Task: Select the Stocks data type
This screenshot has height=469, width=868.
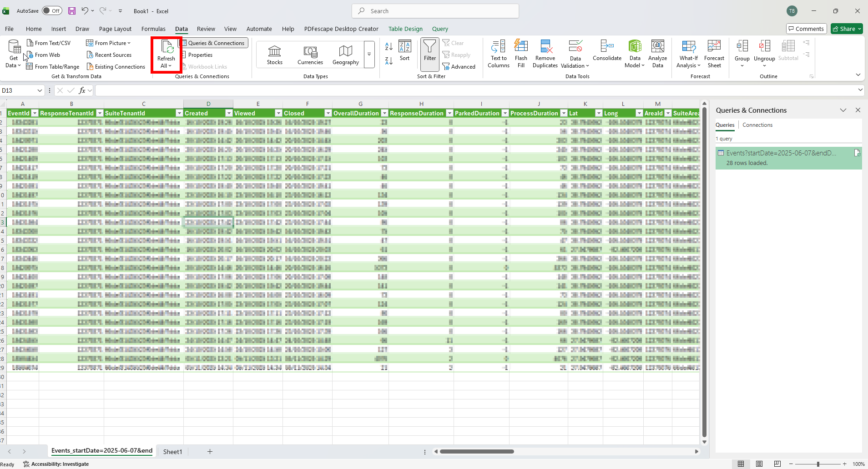Action: click(x=275, y=55)
